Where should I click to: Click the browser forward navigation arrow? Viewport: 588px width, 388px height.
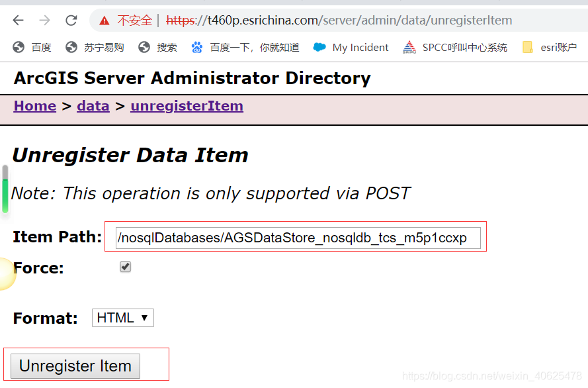coord(44,20)
